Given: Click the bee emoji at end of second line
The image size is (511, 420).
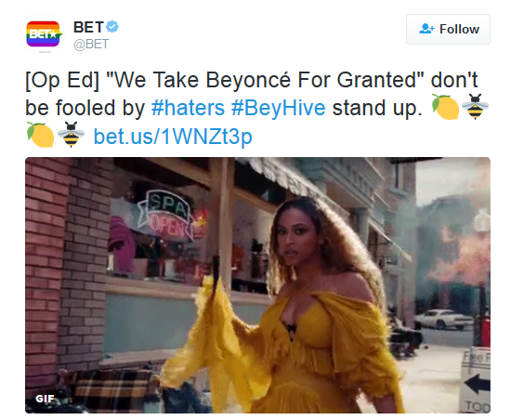Looking at the screenshot, I should 475,107.
